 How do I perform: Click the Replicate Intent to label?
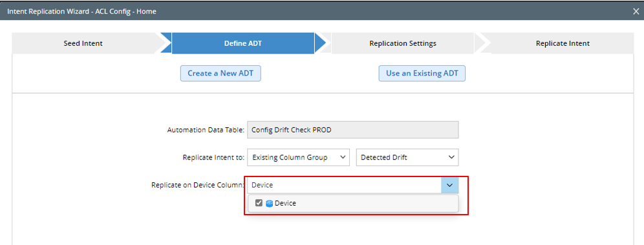(213, 158)
